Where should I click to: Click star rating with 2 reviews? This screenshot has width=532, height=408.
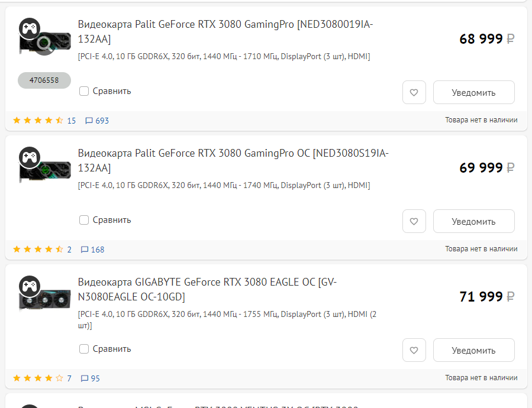pyautogui.click(x=42, y=250)
